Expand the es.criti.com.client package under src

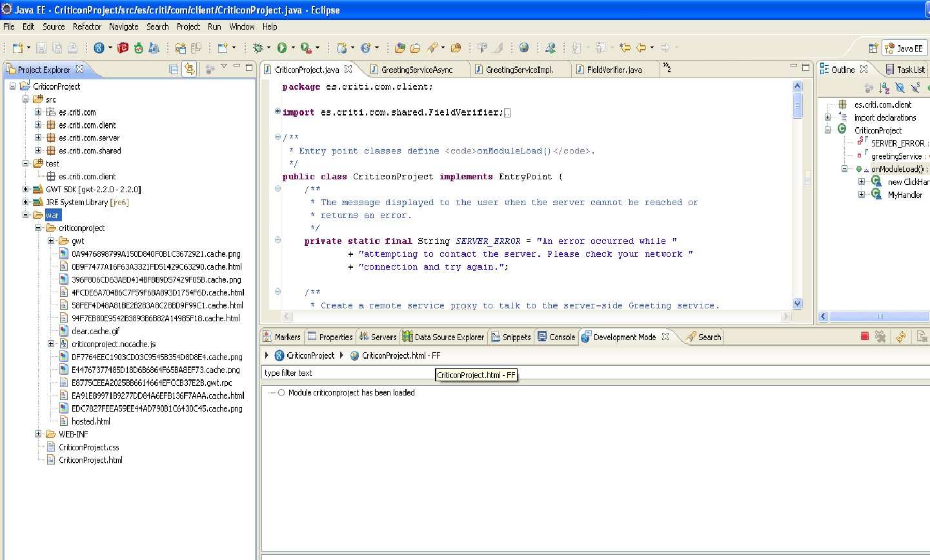[38, 125]
